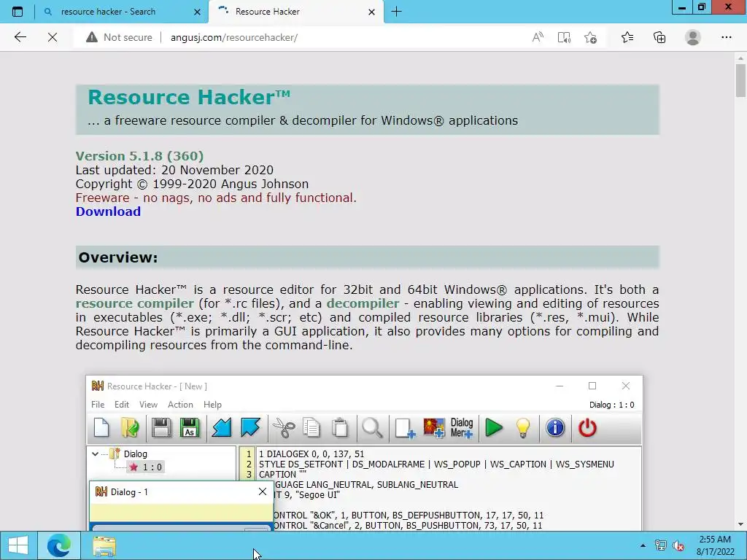Open File Explorer from the taskbar
747x560 pixels.
coord(104,545)
